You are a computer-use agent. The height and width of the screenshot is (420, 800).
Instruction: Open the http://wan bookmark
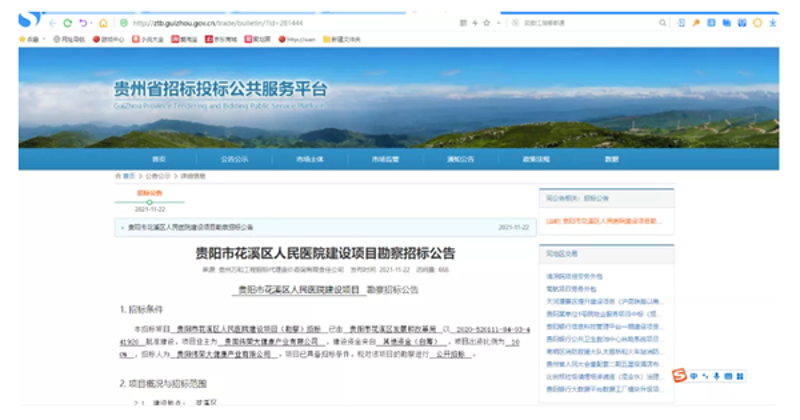[297, 39]
